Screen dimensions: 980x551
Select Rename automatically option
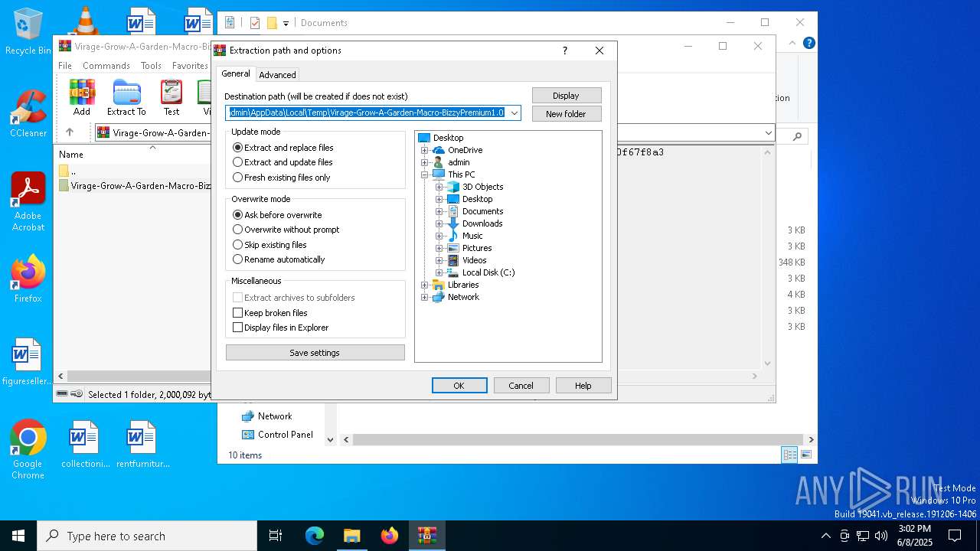point(279,259)
